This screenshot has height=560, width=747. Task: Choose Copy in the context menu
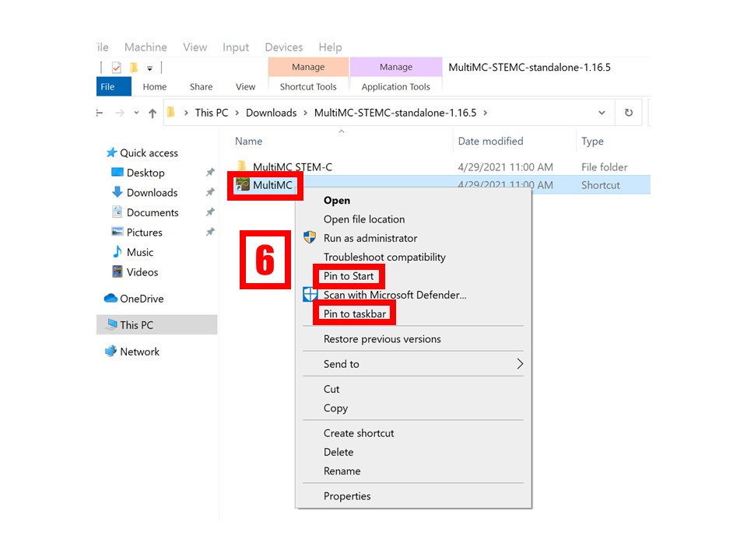point(336,408)
